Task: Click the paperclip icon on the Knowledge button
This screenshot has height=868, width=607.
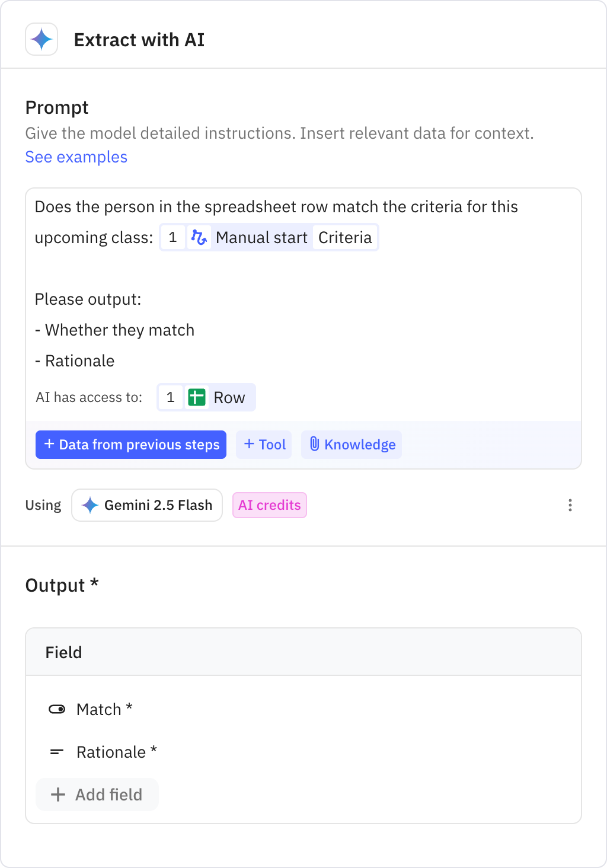Action: [315, 445]
